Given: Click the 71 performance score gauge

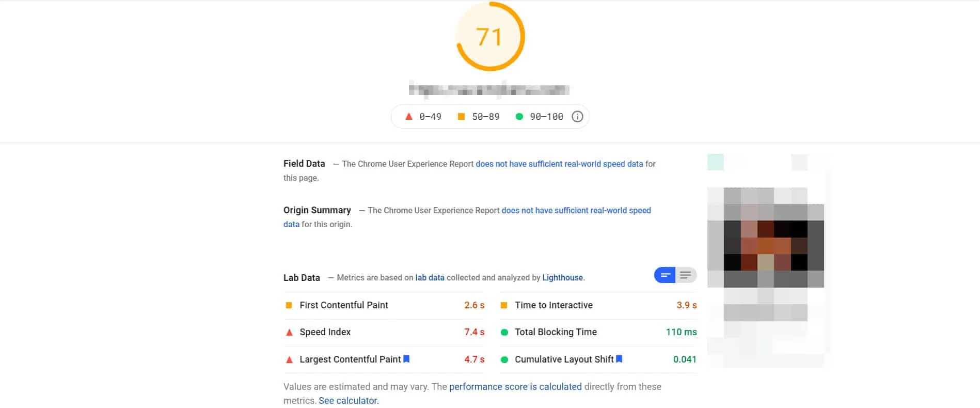Looking at the screenshot, I should tap(489, 36).
